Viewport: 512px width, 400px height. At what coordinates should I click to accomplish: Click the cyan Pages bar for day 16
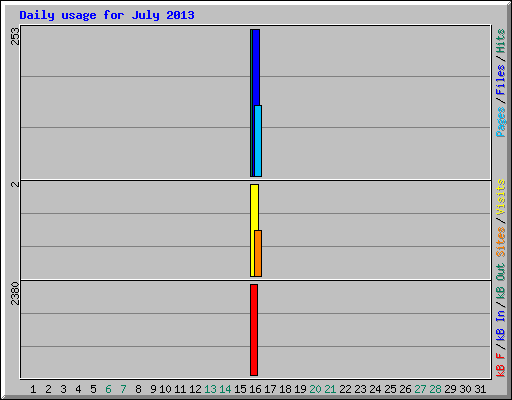click(x=258, y=141)
